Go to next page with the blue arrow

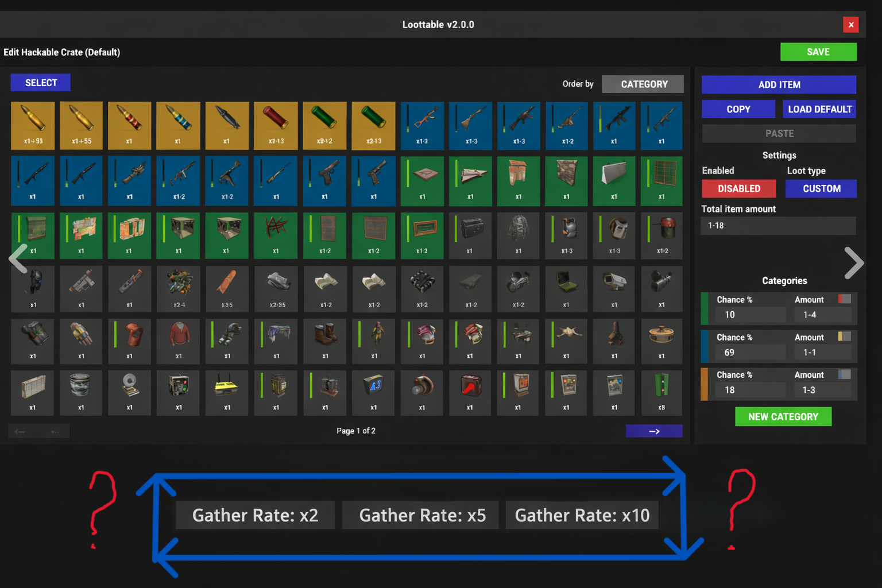pos(653,431)
